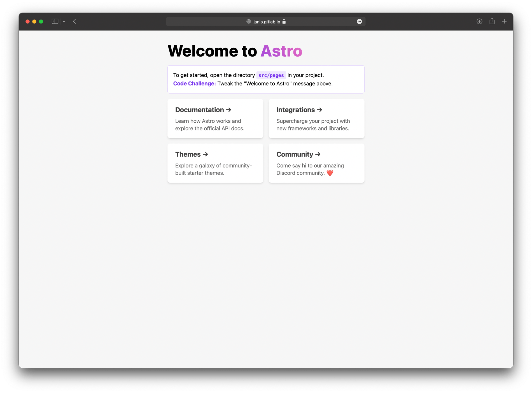The width and height of the screenshot is (532, 393).
Task: Expand the chevron next to the sidebar button
Action: (x=64, y=21)
